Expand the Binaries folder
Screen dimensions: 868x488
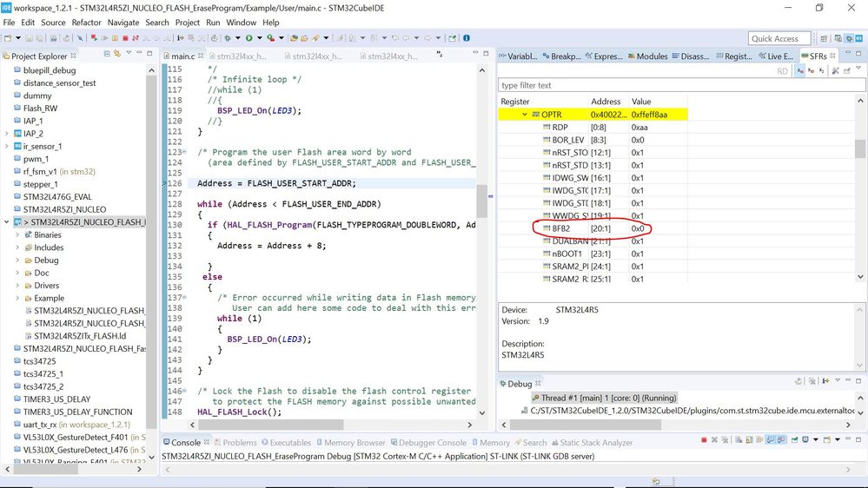(x=17, y=234)
